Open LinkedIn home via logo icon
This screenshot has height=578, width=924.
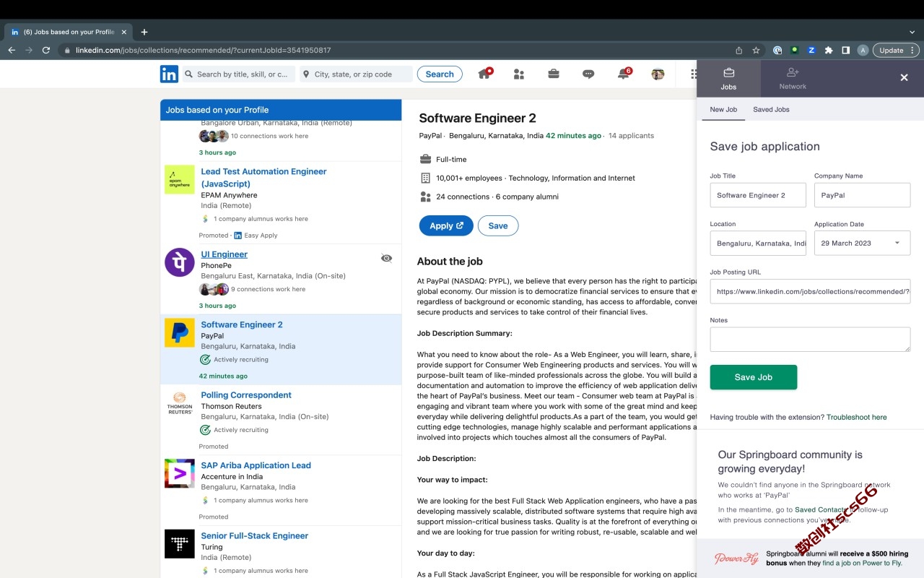169,74
